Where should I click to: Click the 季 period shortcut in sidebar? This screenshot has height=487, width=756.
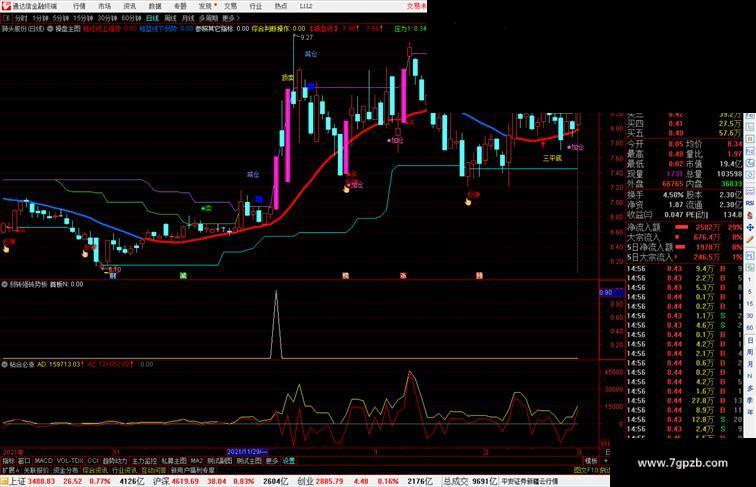tap(750, 400)
